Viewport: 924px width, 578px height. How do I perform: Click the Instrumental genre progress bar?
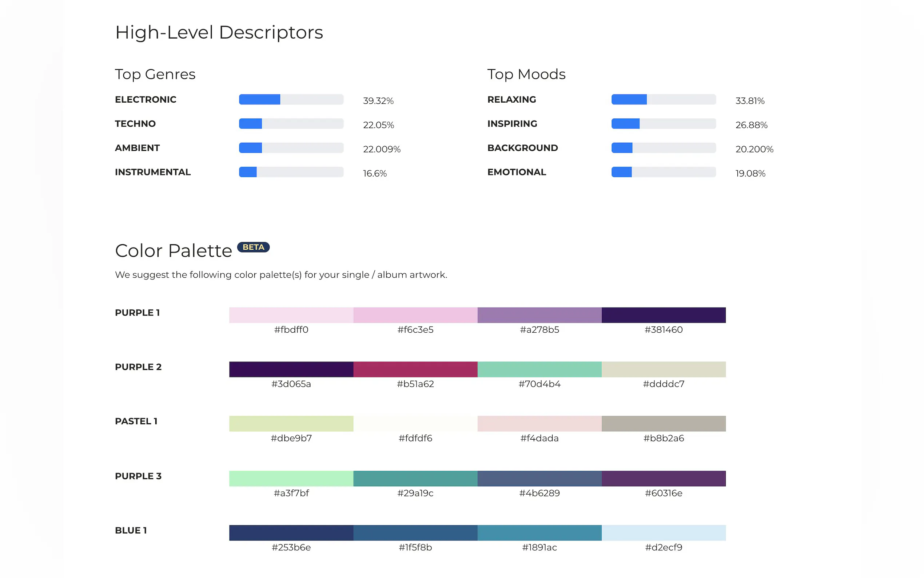[x=291, y=172]
